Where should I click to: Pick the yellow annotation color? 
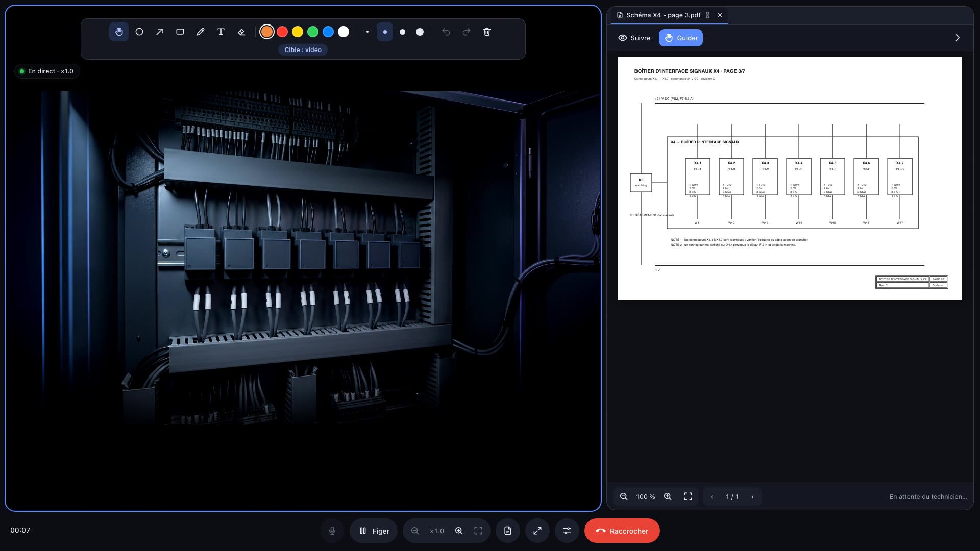click(x=298, y=32)
